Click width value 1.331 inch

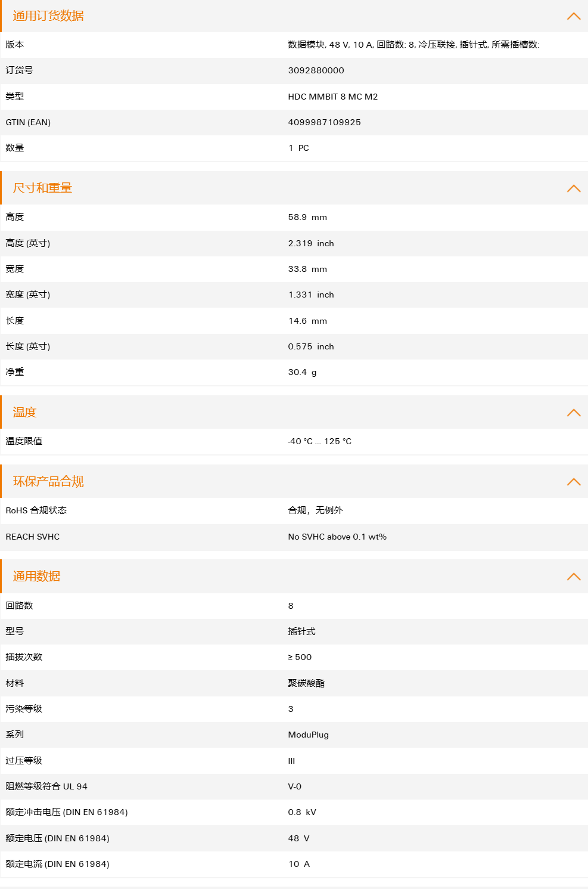311,295
